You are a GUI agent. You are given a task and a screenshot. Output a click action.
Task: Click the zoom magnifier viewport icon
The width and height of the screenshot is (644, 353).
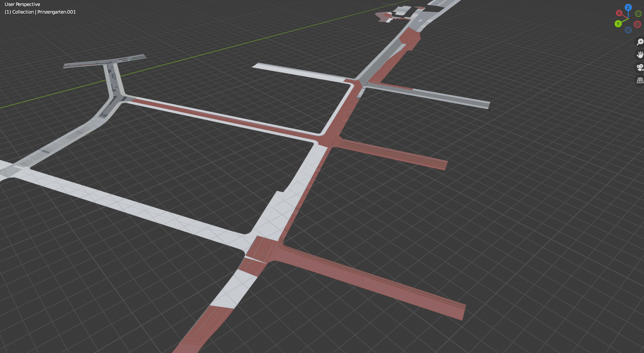tap(640, 42)
